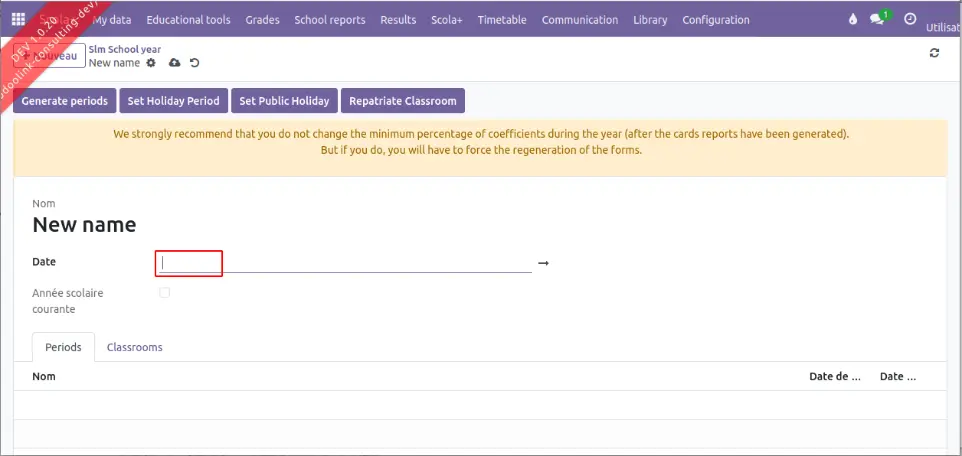Click the gear actions icon beside New name
The height and width of the screenshot is (456, 962).
click(x=151, y=63)
